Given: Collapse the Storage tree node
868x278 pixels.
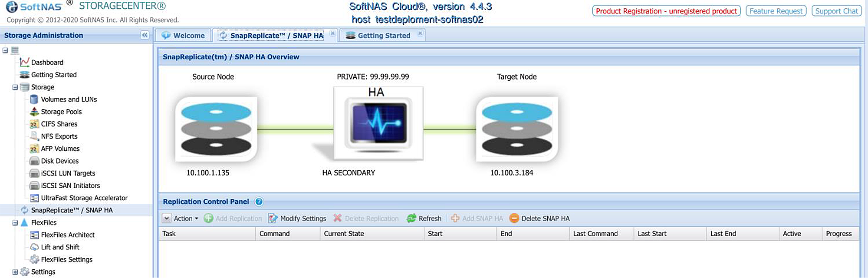Looking at the screenshot, I should (x=15, y=87).
